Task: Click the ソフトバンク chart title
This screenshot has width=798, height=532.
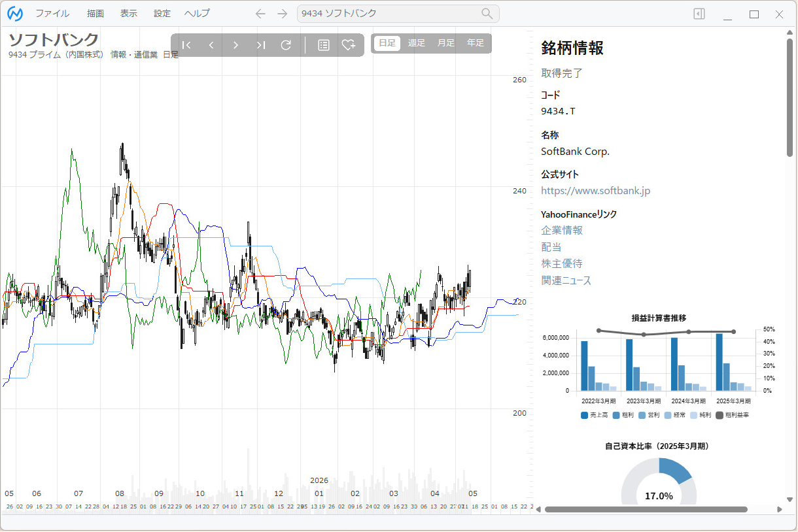Action: point(54,39)
